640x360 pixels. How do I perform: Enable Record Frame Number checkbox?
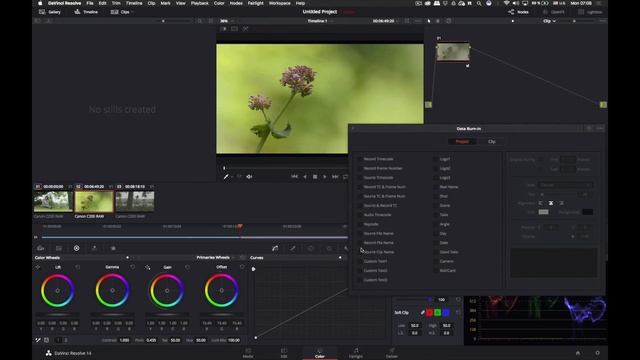coord(360,169)
